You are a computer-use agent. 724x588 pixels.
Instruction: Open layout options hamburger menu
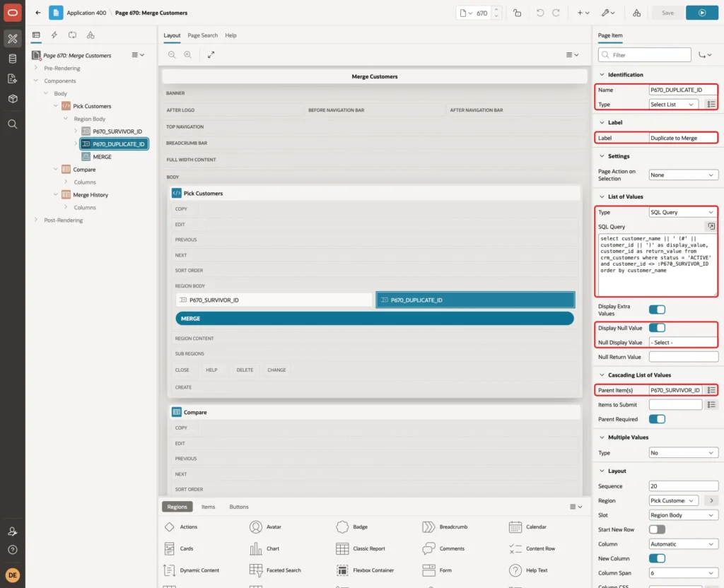(x=572, y=54)
